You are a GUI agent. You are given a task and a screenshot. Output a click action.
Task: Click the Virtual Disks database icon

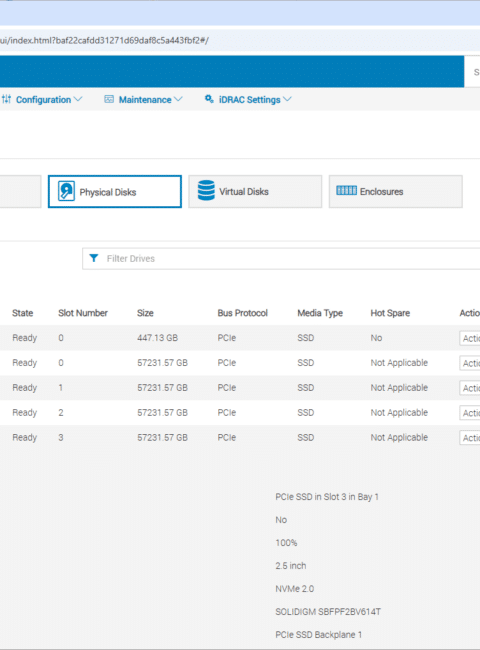[206, 191]
